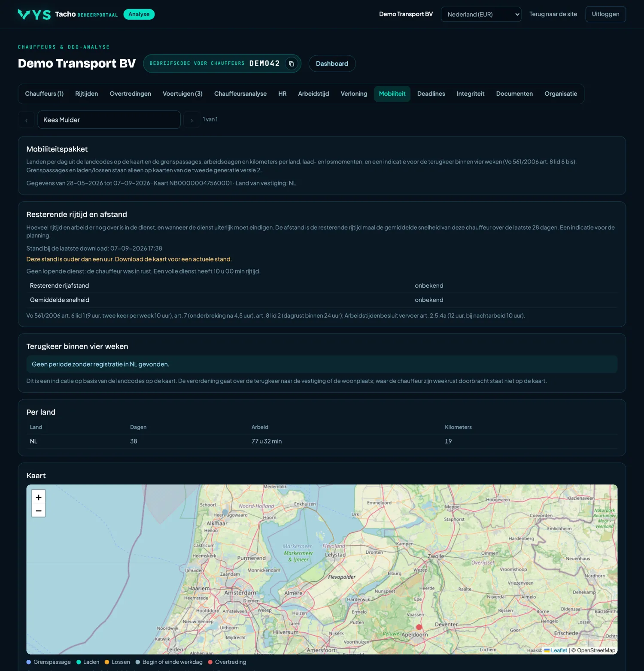Zoom out on the map
644x671 pixels.
point(39,510)
